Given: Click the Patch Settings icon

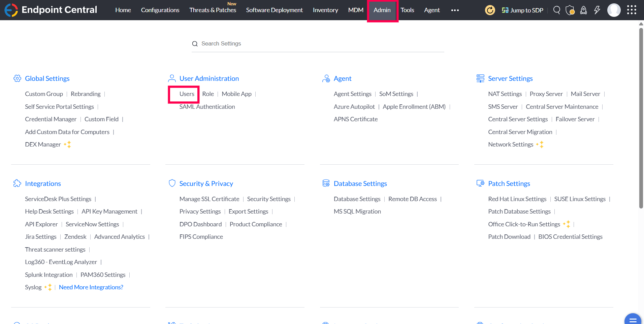Looking at the screenshot, I should point(480,183).
